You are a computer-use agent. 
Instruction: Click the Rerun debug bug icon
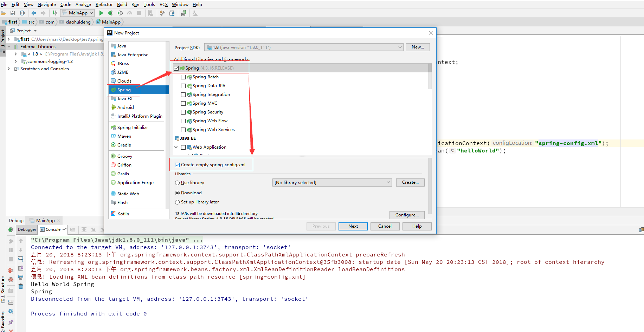click(x=11, y=229)
